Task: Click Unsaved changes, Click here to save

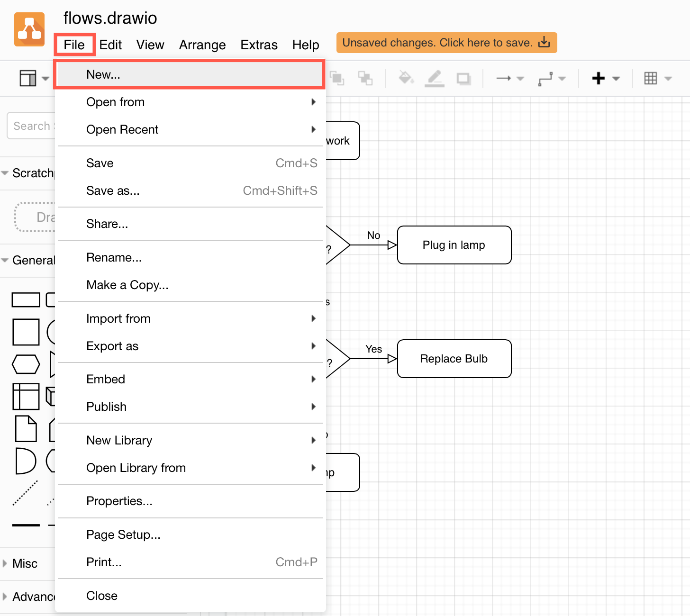Action: point(446,42)
